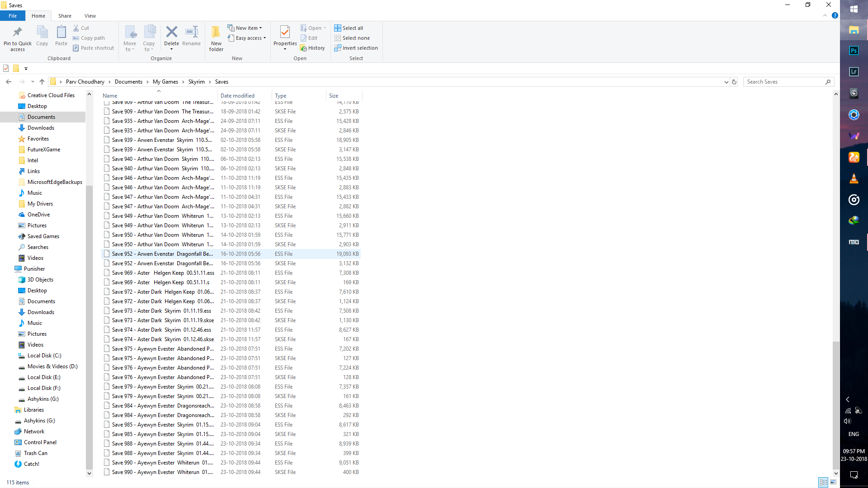The width and height of the screenshot is (868, 488).
Task: Sort by the Date modified column
Action: pos(245,96)
